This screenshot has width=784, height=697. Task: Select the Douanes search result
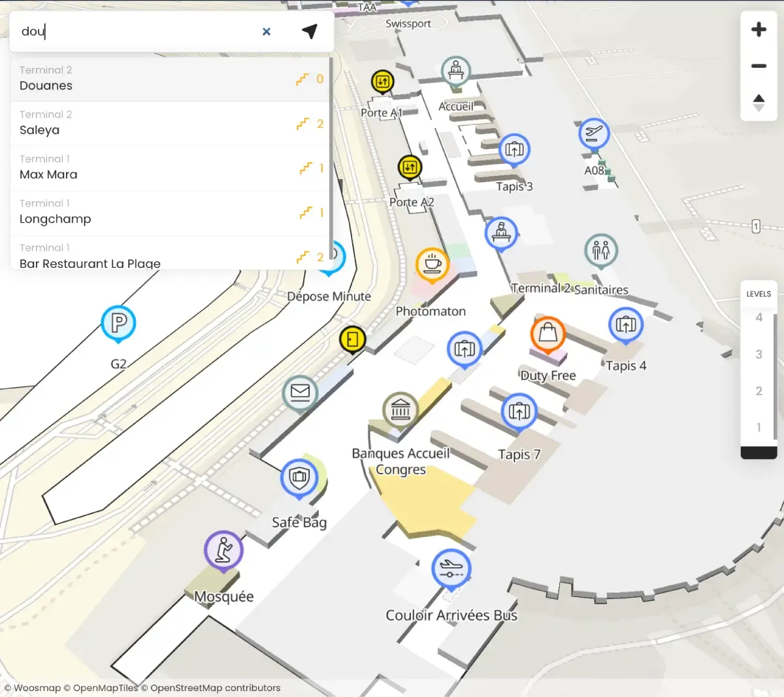170,78
